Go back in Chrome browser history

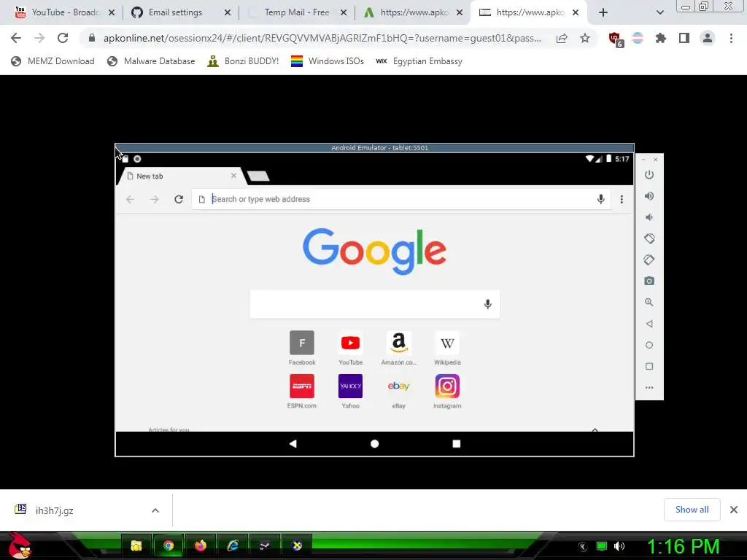click(16, 38)
